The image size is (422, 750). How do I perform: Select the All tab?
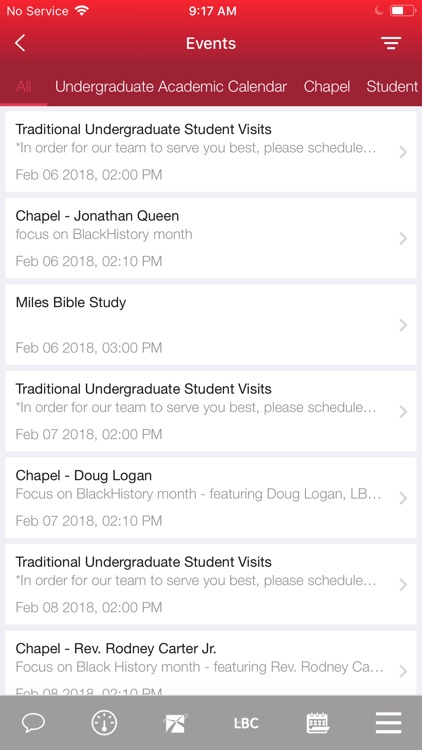(x=23, y=87)
